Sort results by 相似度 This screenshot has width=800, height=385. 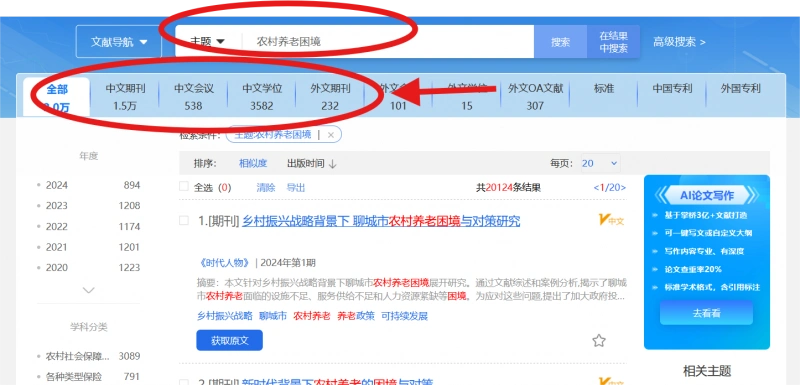pos(253,164)
